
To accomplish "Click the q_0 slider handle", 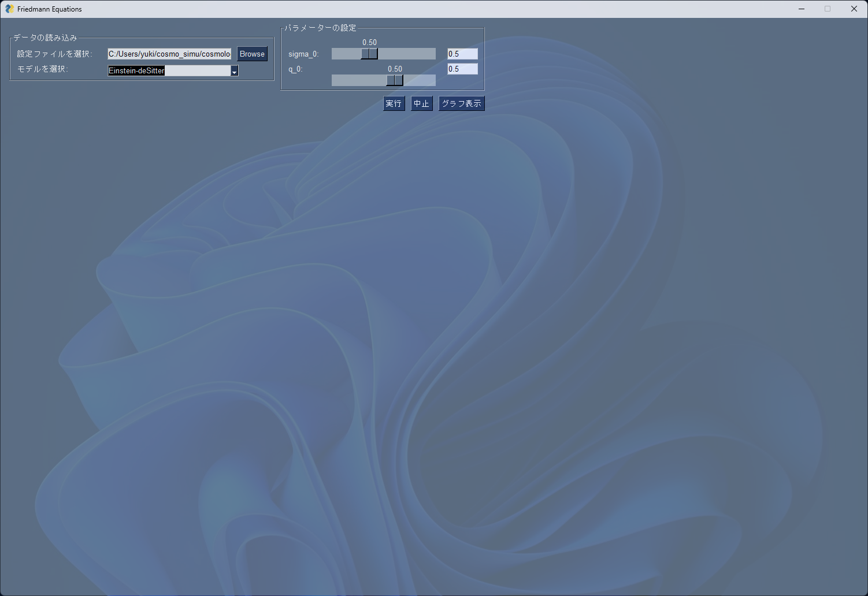I will point(395,80).
